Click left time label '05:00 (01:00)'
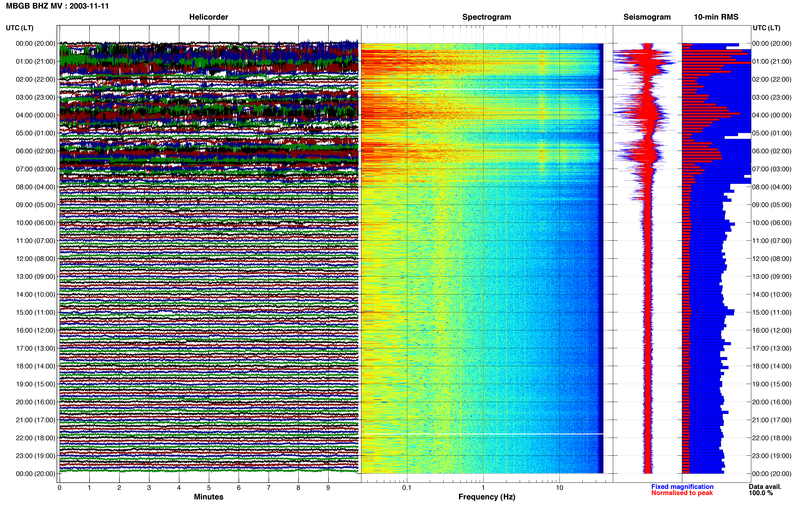The height and width of the screenshot is (508, 812). pyautogui.click(x=36, y=133)
